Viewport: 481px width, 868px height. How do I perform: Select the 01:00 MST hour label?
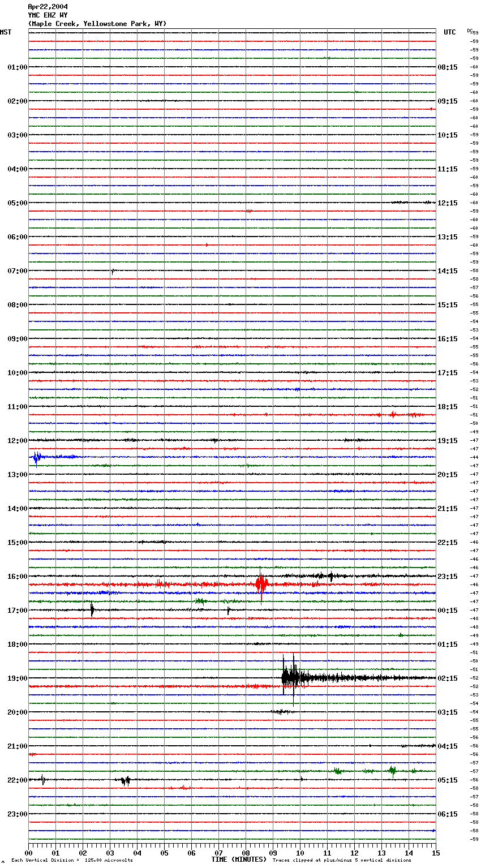[x=18, y=67]
